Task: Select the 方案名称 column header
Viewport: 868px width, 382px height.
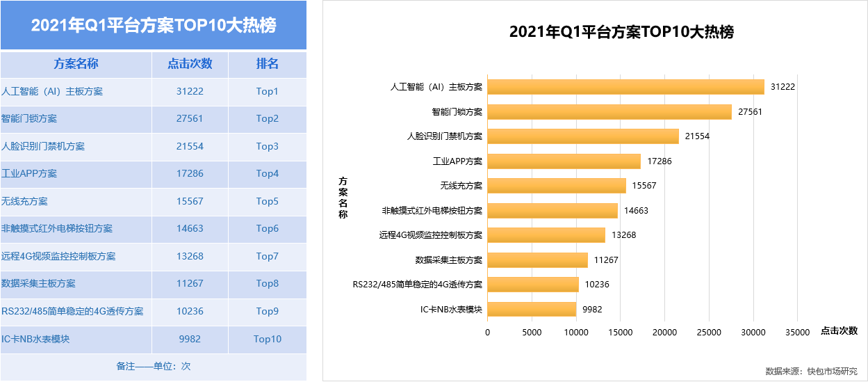Action: (x=76, y=64)
